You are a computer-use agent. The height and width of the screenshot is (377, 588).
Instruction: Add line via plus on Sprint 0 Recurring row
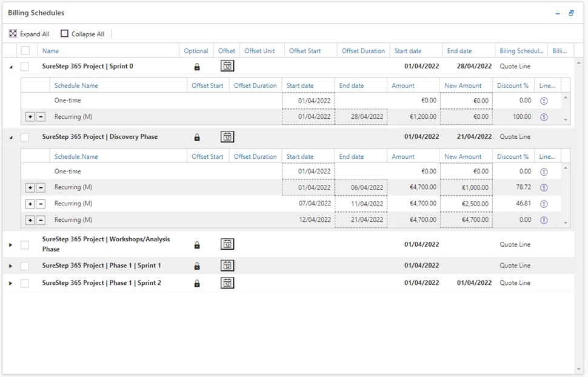pyautogui.click(x=30, y=116)
